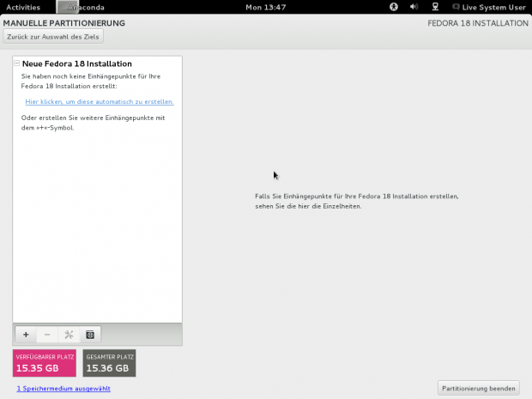Image resolution: width=532 pixels, height=399 pixels.
Task: Open the configure mount point tools icon
Action: click(69, 334)
